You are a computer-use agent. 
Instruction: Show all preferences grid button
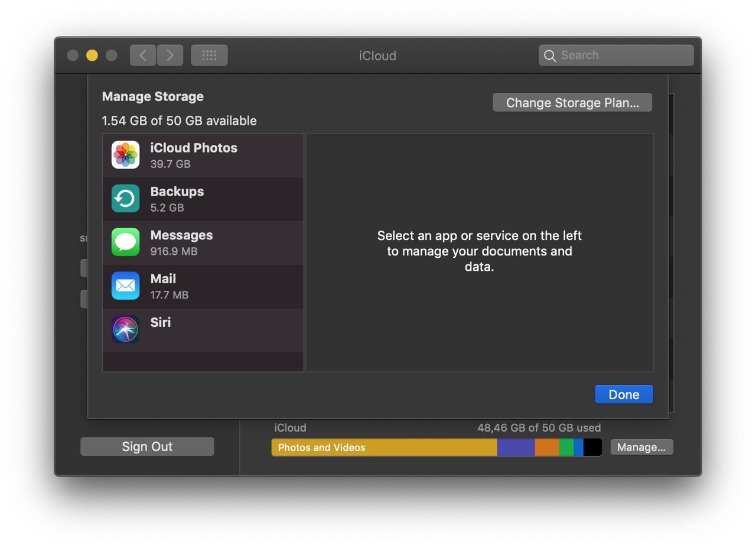click(209, 56)
